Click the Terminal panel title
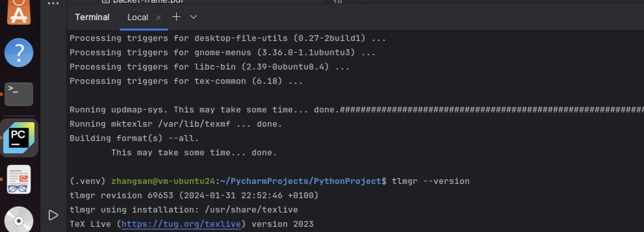Screen dimensions: 644x232 click(92, 17)
